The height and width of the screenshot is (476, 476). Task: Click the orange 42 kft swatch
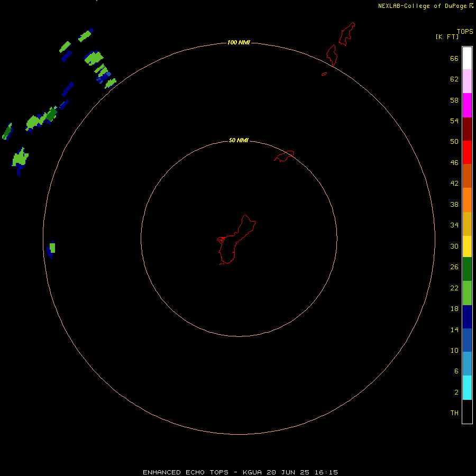coord(467,200)
